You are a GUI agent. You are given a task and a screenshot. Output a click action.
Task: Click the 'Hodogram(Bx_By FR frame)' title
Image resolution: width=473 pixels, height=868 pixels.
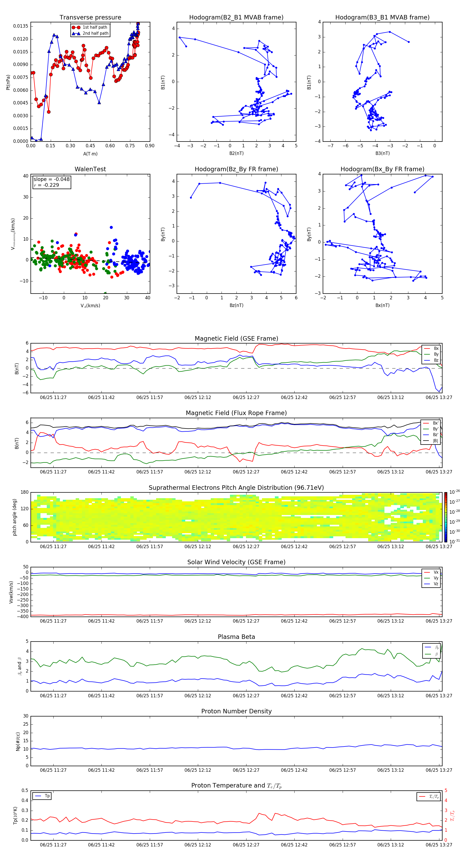tap(382, 169)
